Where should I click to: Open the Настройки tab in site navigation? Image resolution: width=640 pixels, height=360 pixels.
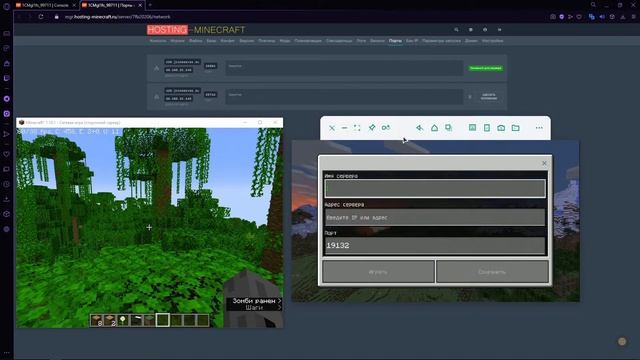coord(492,41)
